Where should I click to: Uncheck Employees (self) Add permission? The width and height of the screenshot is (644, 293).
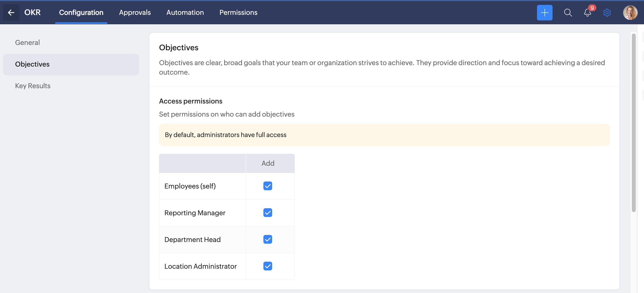pos(268,186)
